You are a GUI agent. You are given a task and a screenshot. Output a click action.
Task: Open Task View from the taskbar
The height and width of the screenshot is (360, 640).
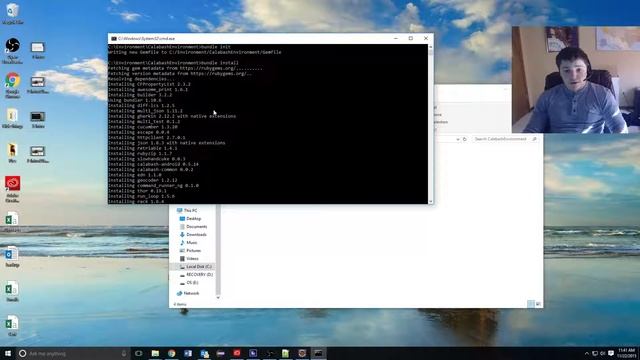pos(139,353)
